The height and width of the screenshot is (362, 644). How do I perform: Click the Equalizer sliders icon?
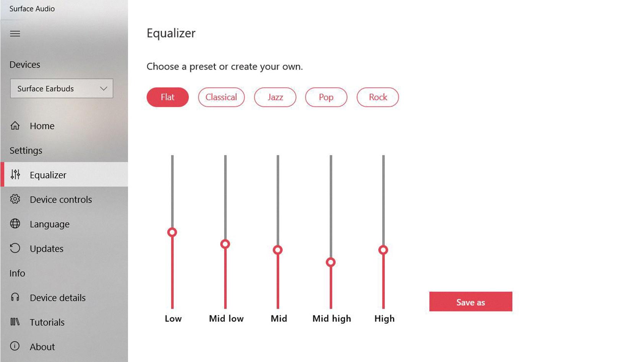point(15,174)
